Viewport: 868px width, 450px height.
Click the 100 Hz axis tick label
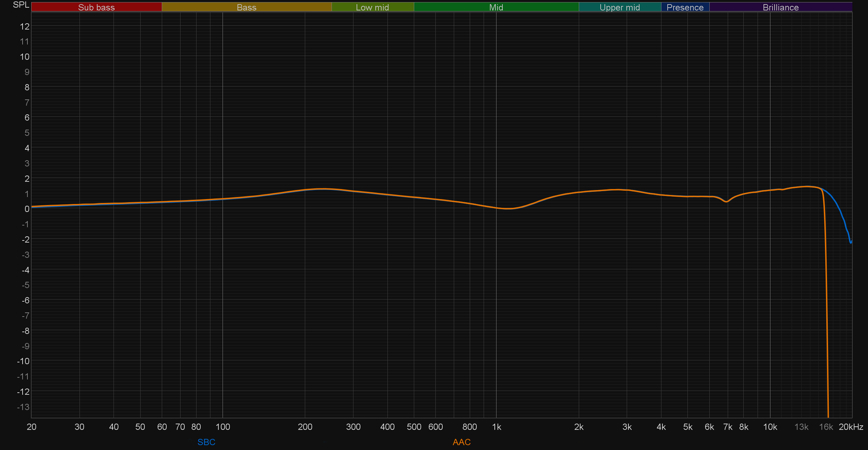[223, 427]
